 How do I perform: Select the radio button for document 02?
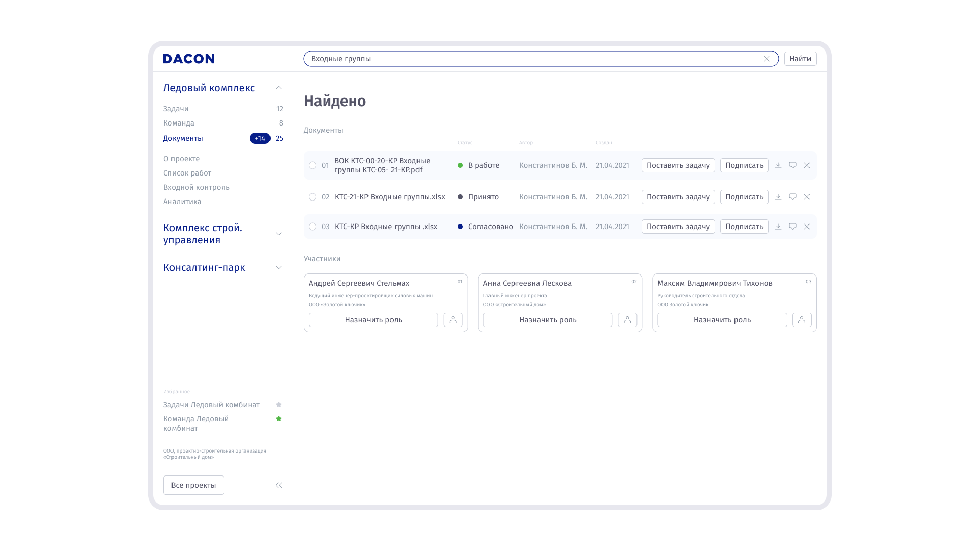click(312, 197)
